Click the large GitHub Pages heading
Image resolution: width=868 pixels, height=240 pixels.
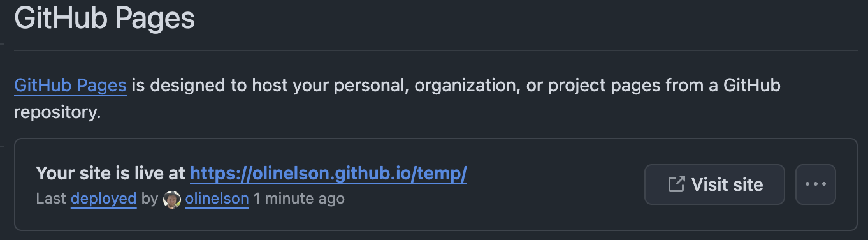[x=105, y=19]
